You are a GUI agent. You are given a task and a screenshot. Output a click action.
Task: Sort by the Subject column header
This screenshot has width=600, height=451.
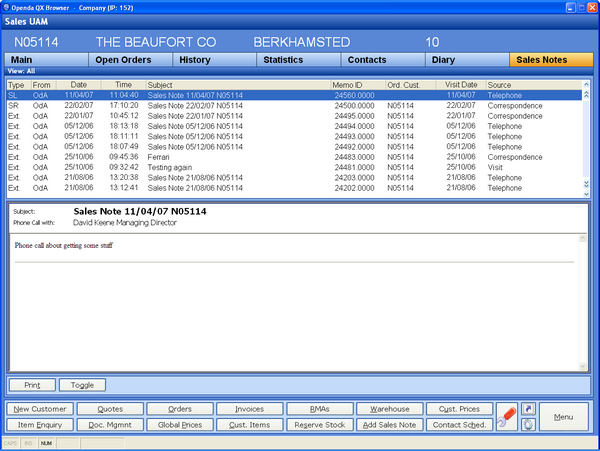click(239, 85)
